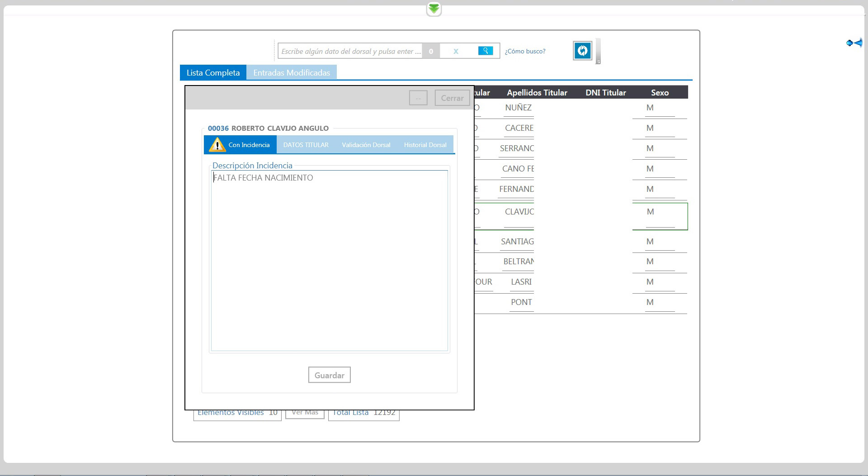The height and width of the screenshot is (476, 868).
Task: Click the Sexo column header
Action: pos(660,93)
